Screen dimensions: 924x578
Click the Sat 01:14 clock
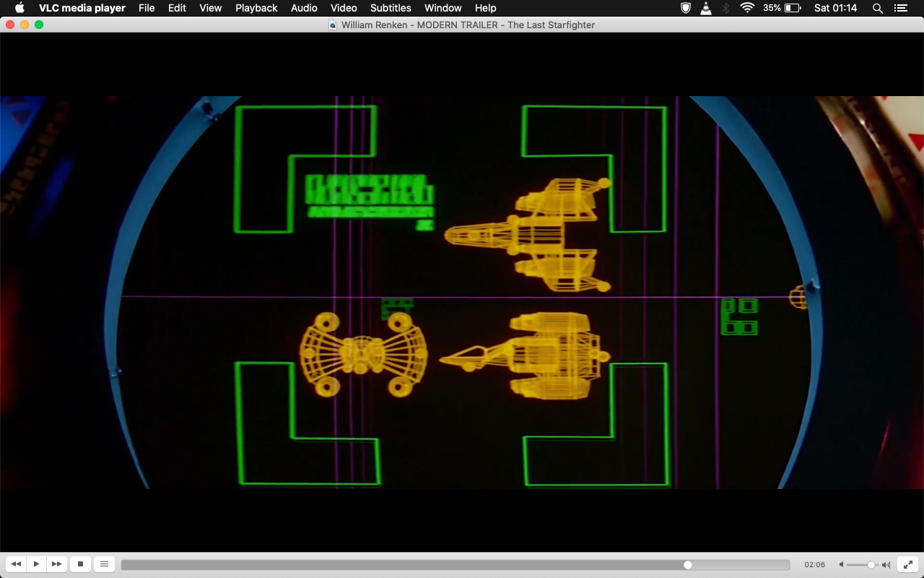pos(835,8)
